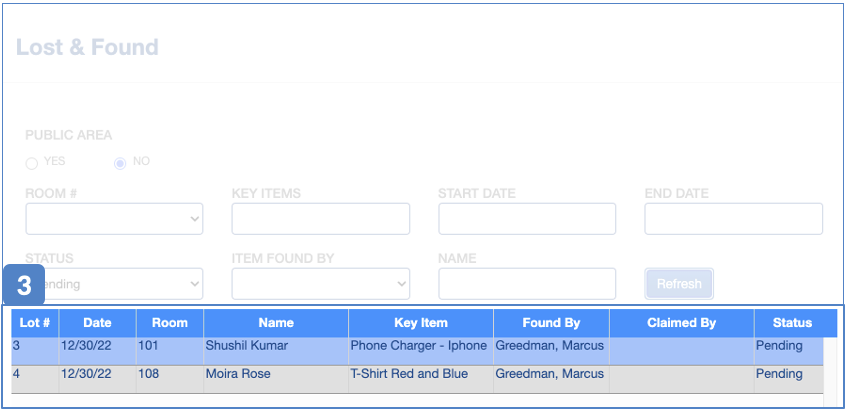Select the Shushil Kumar lost item row

click(x=246, y=346)
